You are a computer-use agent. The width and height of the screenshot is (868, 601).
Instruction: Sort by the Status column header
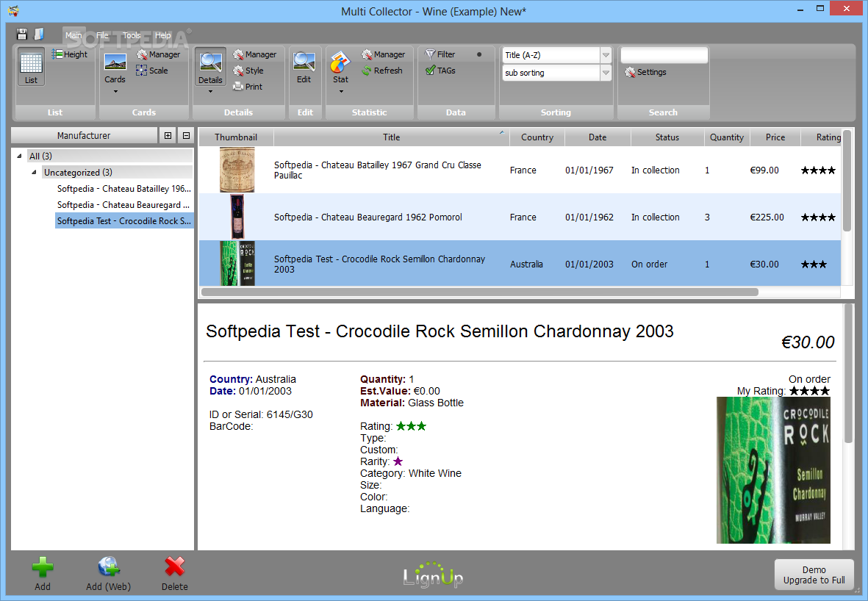point(667,137)
